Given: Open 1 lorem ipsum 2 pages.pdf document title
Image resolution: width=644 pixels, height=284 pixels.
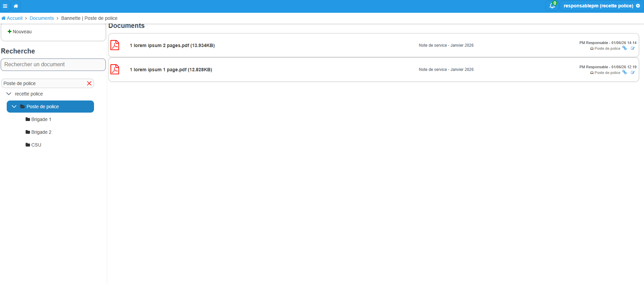Looking at the screenshot, I should click(x=172, y=45).
